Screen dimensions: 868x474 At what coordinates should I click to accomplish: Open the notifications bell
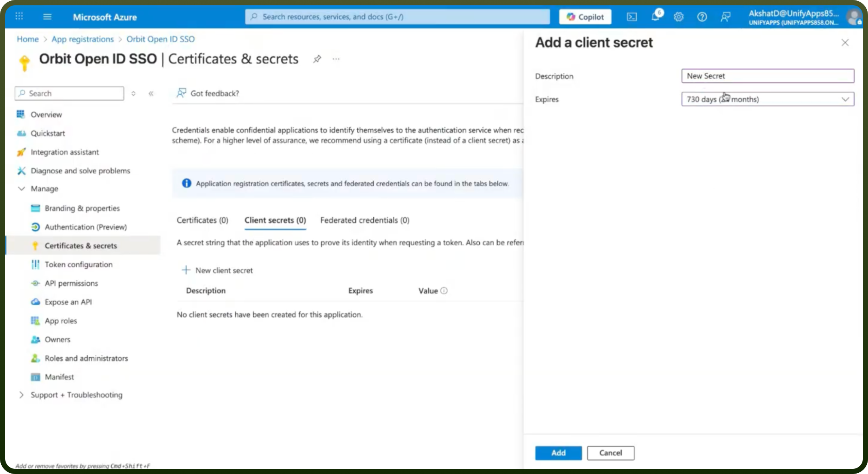tap(656, 16)
